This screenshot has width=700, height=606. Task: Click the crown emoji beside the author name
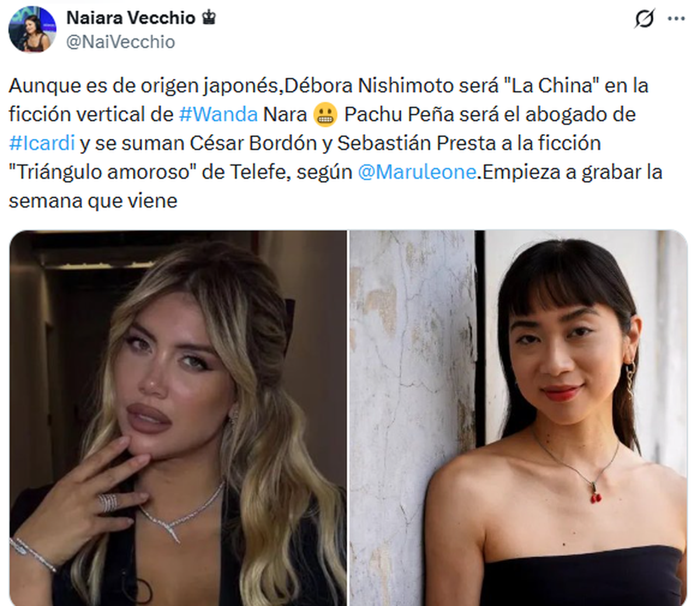pyautogui.click(x=208, y=18)
